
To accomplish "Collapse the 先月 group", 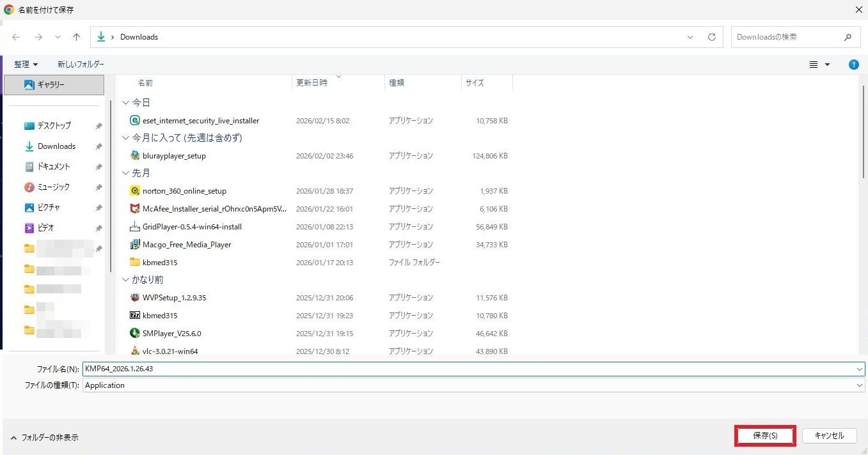I will point(126,173).
